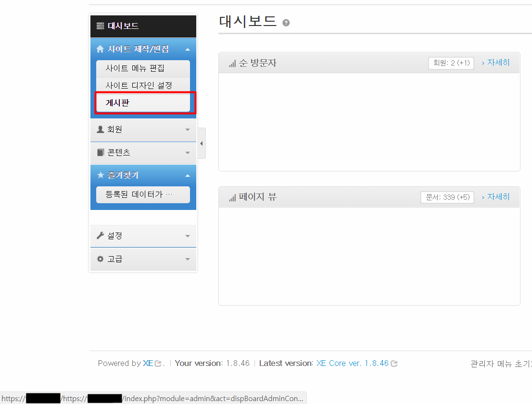Click the star icon next to 즐겨찾기
Viewport: 532px width, 404px height.
coord(100,175)
